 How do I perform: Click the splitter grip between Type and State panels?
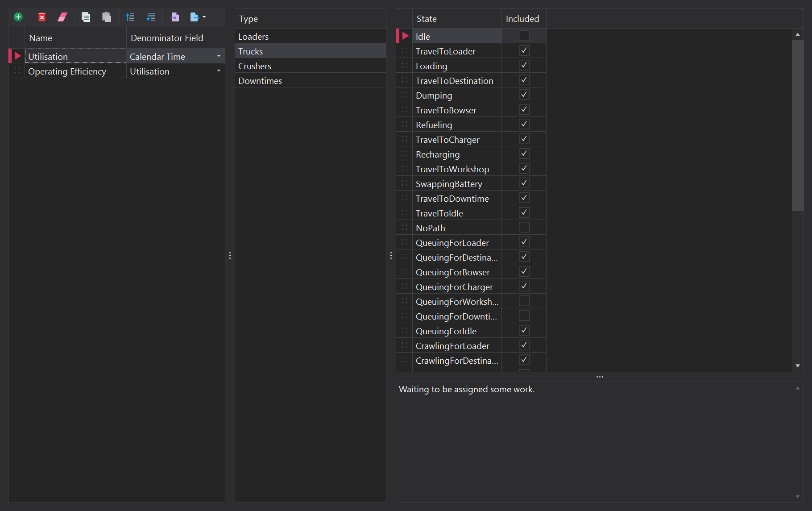point(391,255)
